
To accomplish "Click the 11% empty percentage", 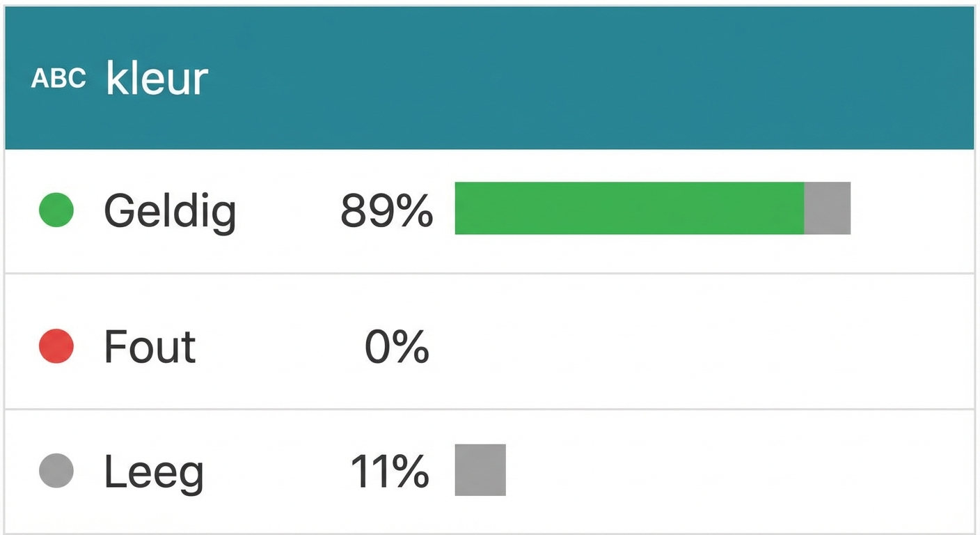I will point(389,472).
